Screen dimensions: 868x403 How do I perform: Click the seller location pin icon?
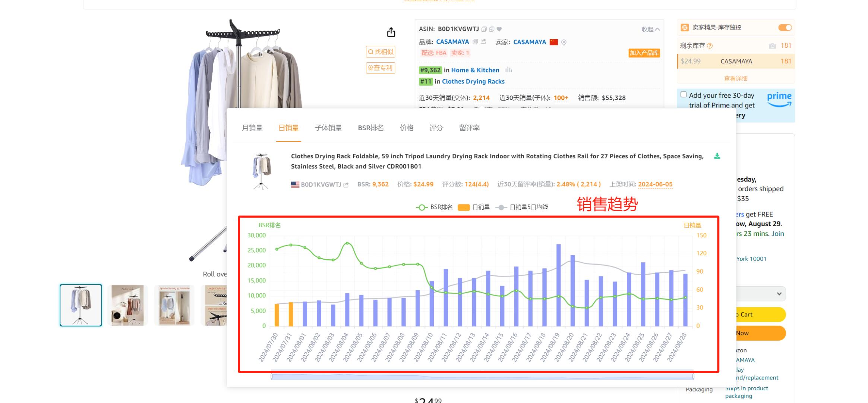click(564, 42)
